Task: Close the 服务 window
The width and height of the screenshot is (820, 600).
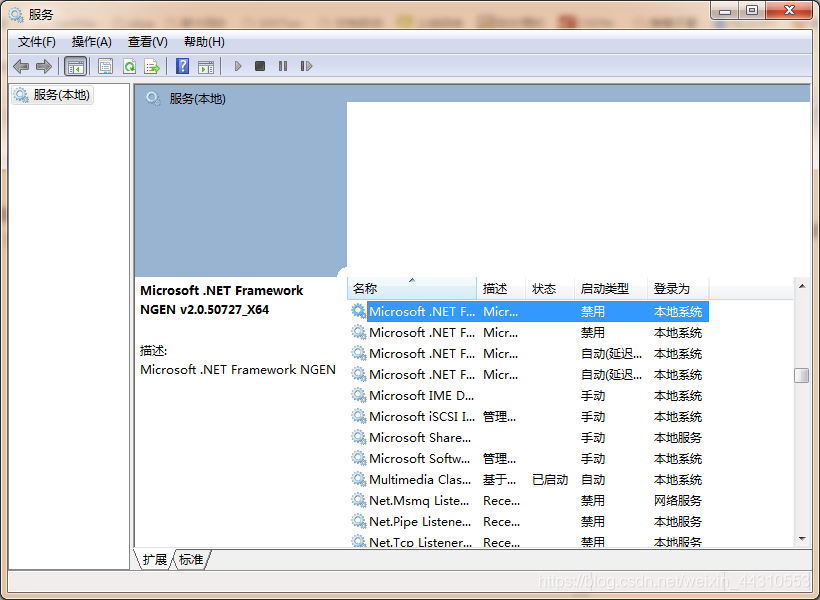Action: coord(789,10)
